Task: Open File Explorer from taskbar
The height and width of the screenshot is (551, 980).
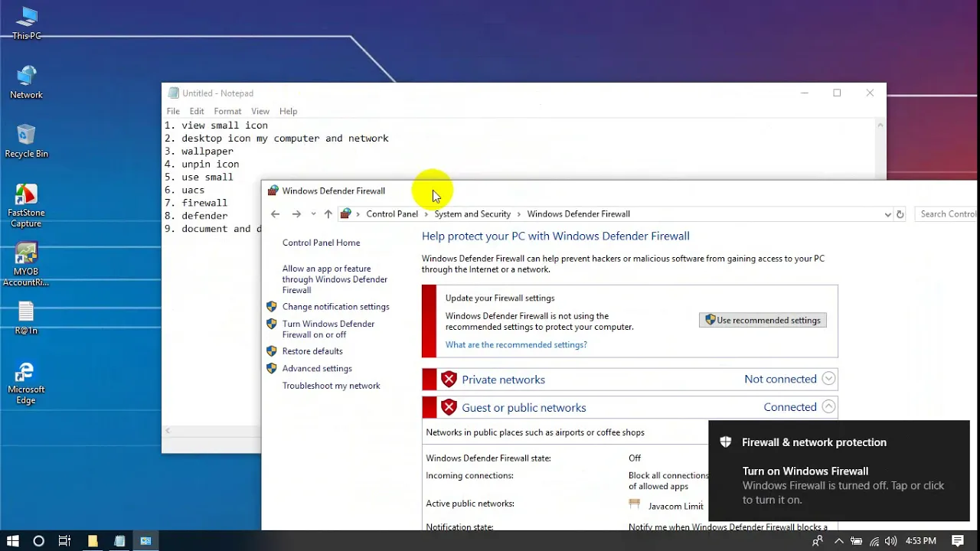Action: [x=93, y=541]
